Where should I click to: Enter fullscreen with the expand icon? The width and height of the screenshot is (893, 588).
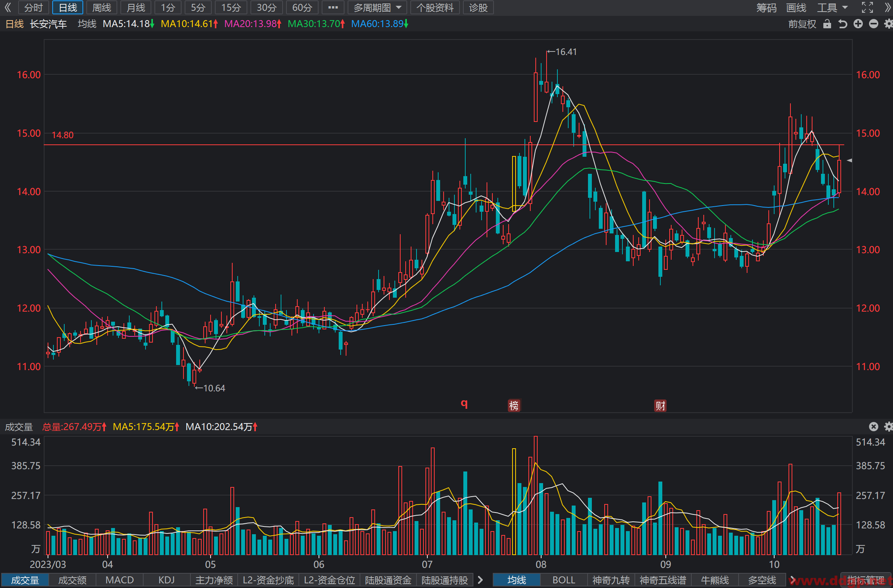pyautogui.click(x=867, y=7)
